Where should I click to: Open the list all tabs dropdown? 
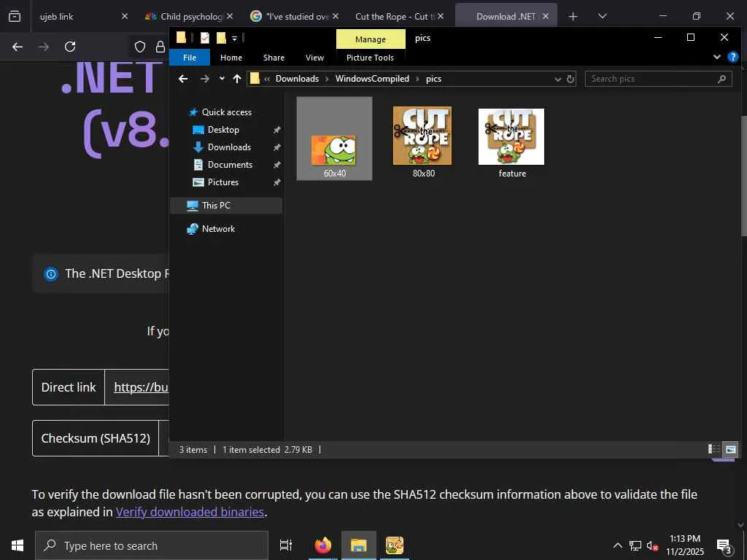pos(602,16)
